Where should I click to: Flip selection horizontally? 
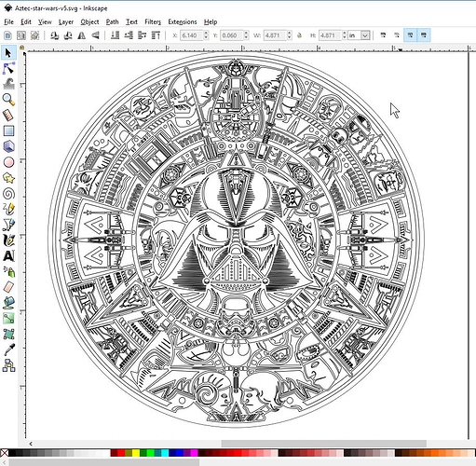coord(82,35)
